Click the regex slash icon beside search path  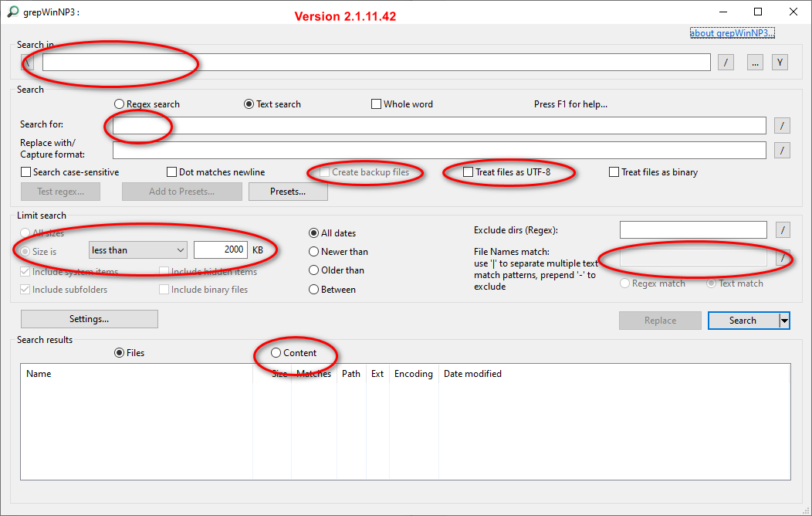tap(726, 62)
